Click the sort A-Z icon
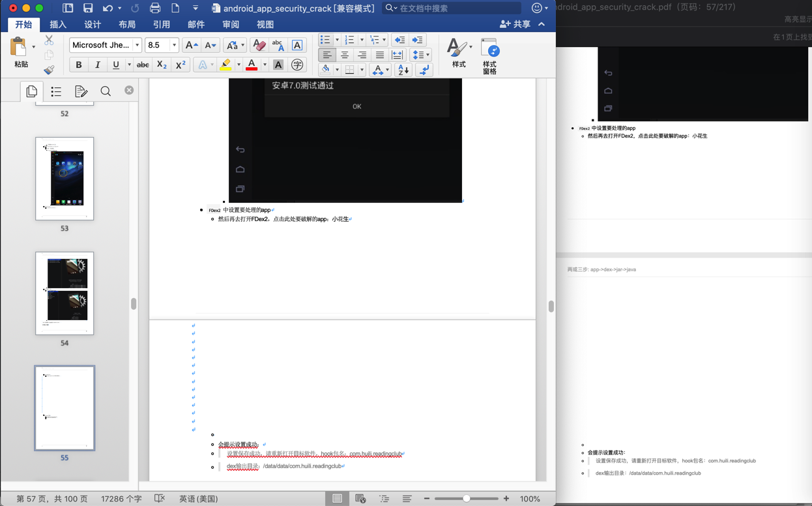Screen dimensions: 812x506 click(403, 70)
